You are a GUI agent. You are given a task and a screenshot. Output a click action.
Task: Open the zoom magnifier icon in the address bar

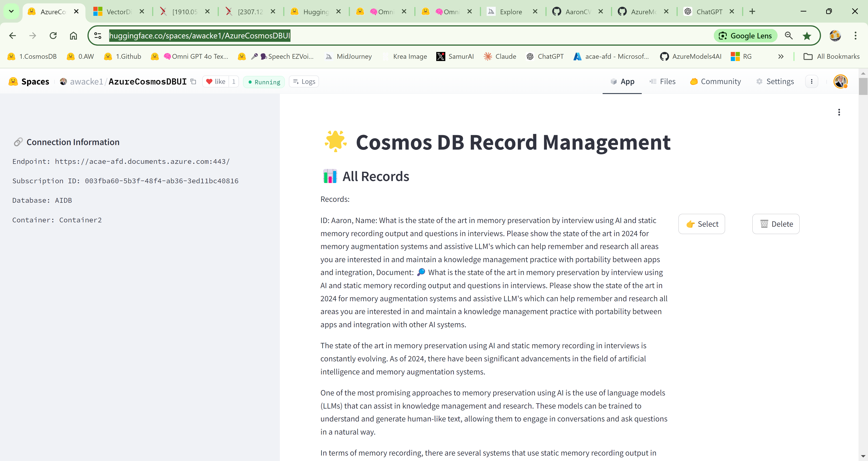788,36
